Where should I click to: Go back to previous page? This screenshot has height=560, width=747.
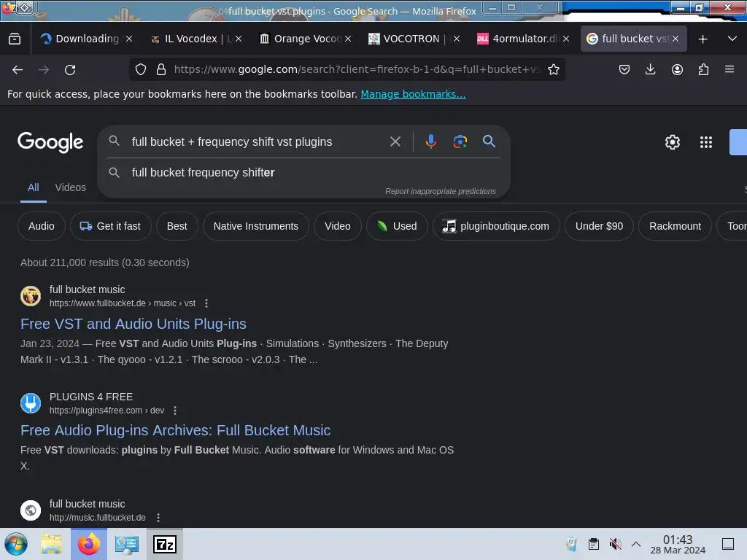18,70
